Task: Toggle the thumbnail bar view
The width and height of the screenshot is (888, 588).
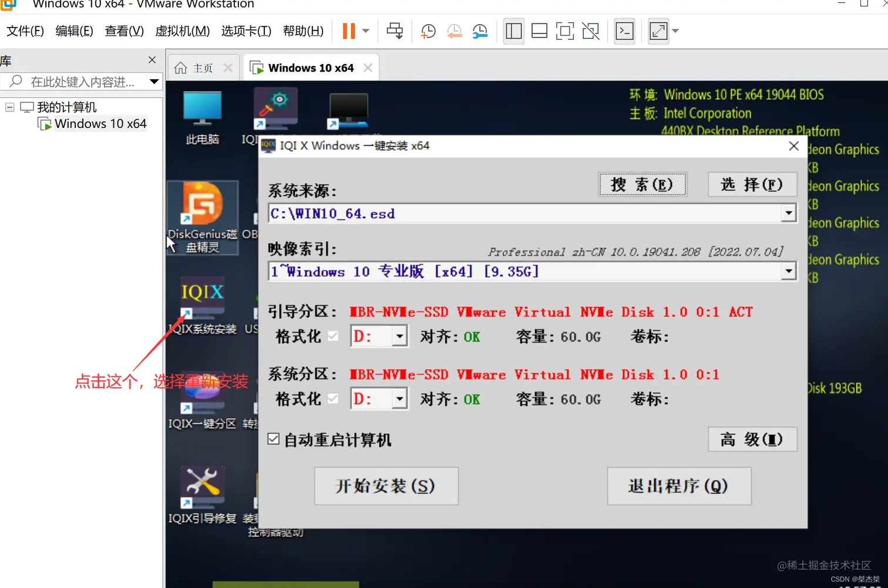Action: tap(539, 31)
